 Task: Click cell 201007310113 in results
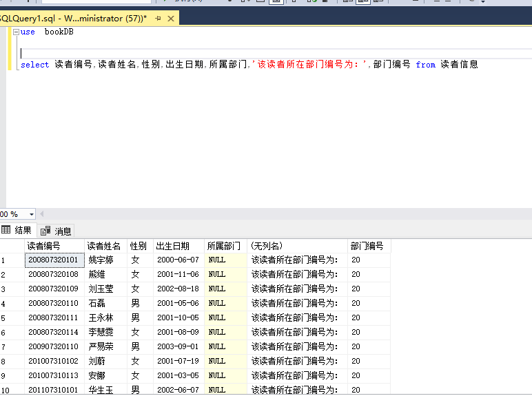[x=54, y=376]
